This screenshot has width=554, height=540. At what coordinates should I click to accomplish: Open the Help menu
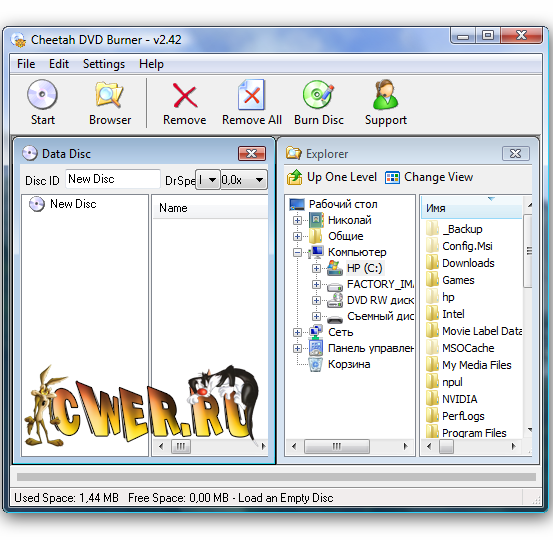point(151,64)
